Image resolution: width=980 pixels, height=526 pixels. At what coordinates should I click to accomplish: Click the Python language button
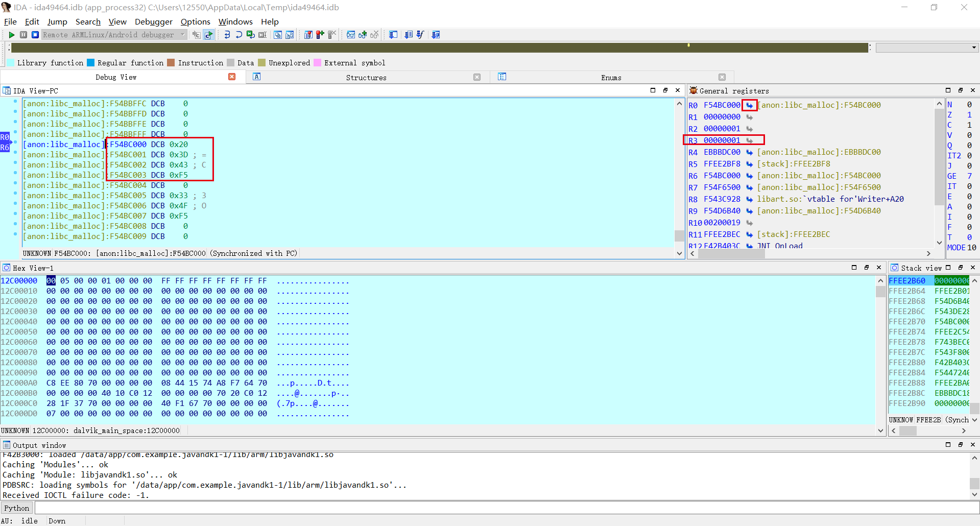pyautogui.click(x=17, y=508)
